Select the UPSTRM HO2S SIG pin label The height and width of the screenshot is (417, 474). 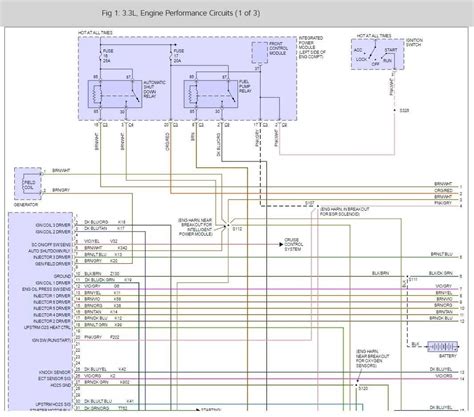(x=53, y=404)
